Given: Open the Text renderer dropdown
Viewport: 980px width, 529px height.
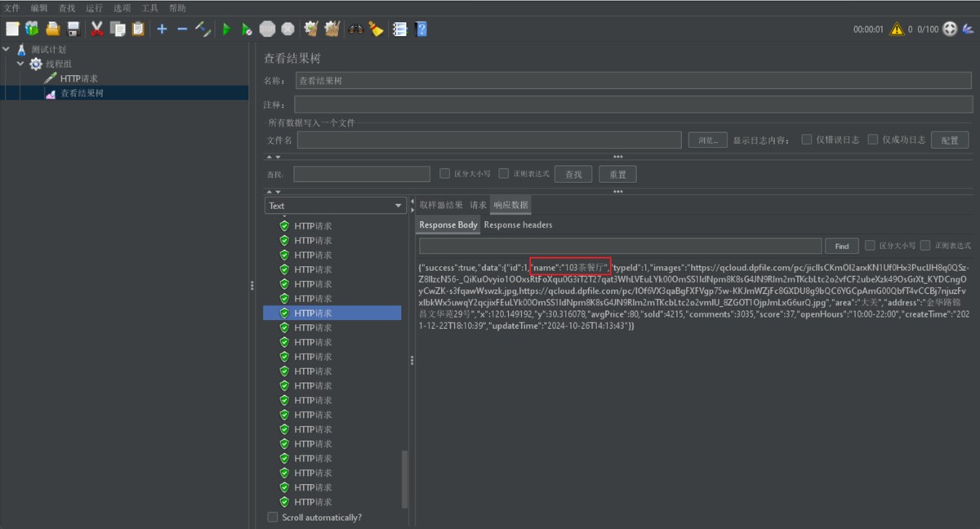Looking at the screenshot, I should (335, 206).
